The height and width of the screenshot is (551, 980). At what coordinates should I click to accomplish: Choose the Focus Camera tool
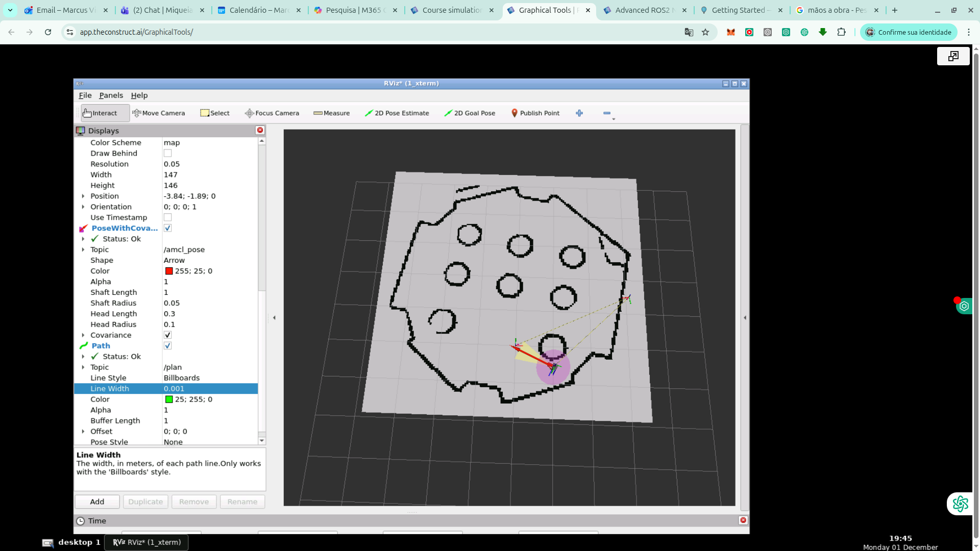(272, 113)
